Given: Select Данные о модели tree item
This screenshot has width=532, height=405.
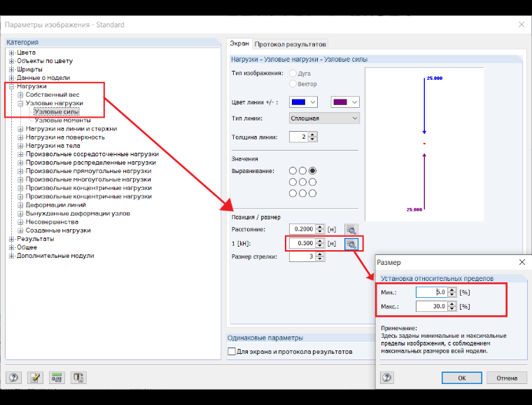Looking at the screenshot, I should tap(43, 78).
